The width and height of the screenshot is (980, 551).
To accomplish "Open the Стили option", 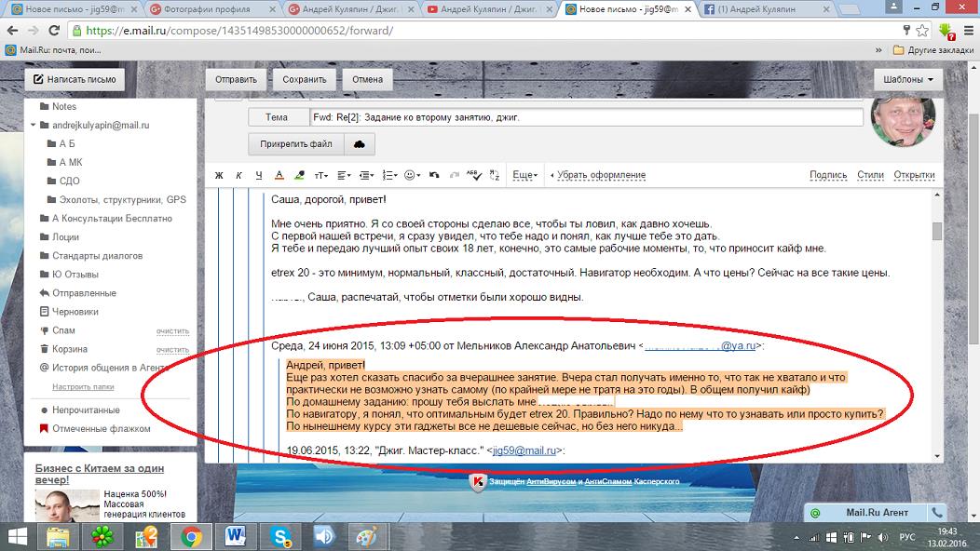I will (870, 175).
